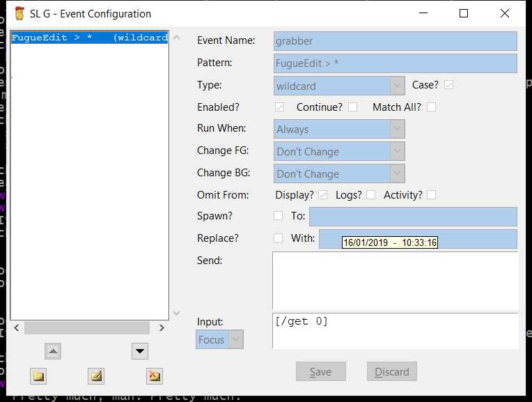Click the delete event icon
Screen dimensions: 532x402
154,376
